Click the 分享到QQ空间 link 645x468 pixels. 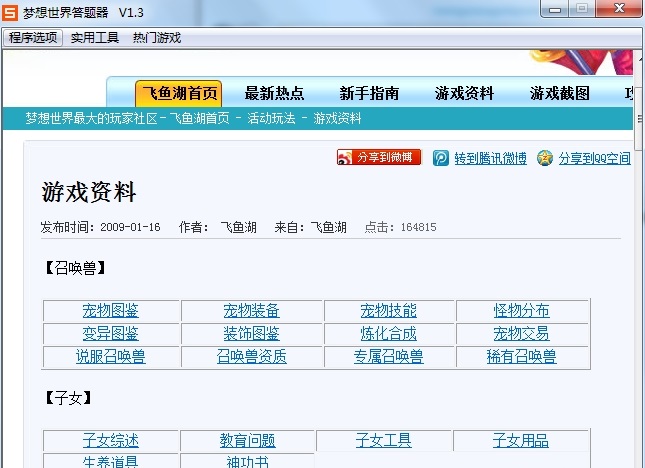tap(594, 158)
